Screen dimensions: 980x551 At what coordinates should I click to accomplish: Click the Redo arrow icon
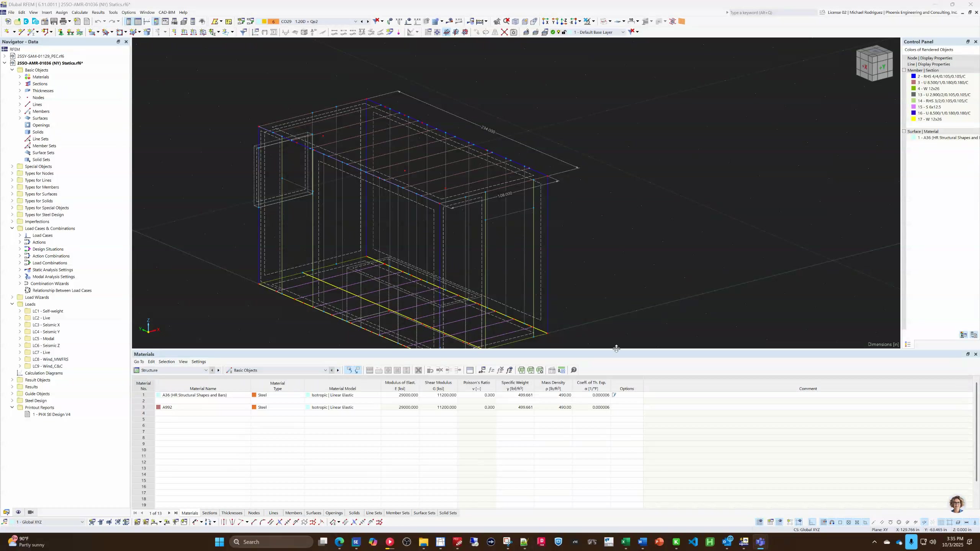(x=112, y=21)
